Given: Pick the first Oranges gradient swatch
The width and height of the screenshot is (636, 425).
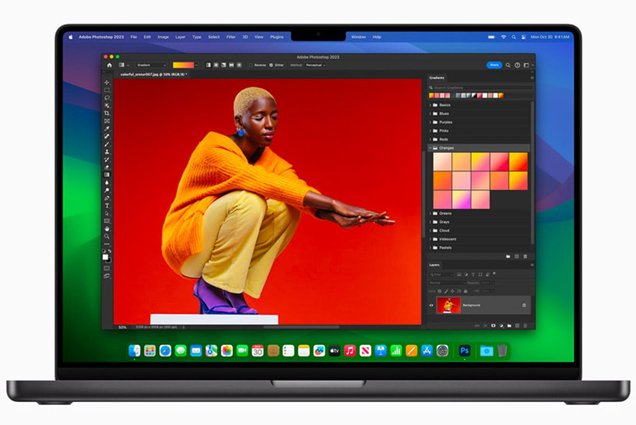Looking at the screenshot, I should click(x=442, y=161).
